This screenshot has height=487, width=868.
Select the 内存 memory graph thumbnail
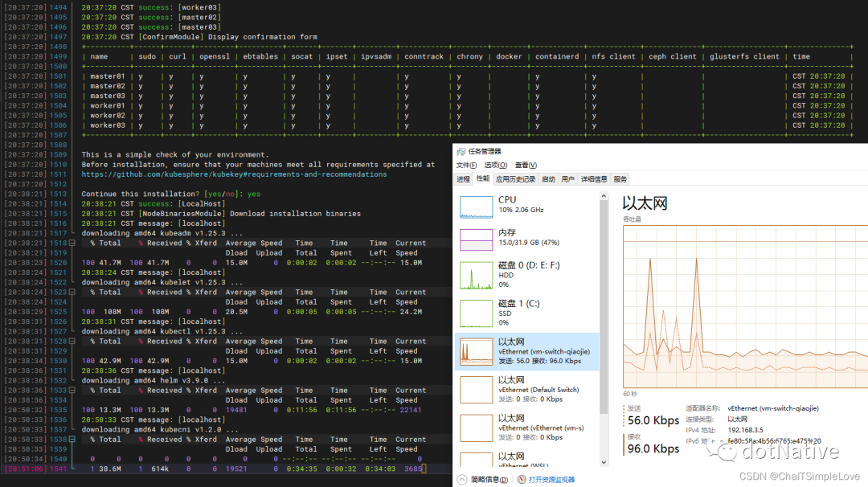click(476, 239)
